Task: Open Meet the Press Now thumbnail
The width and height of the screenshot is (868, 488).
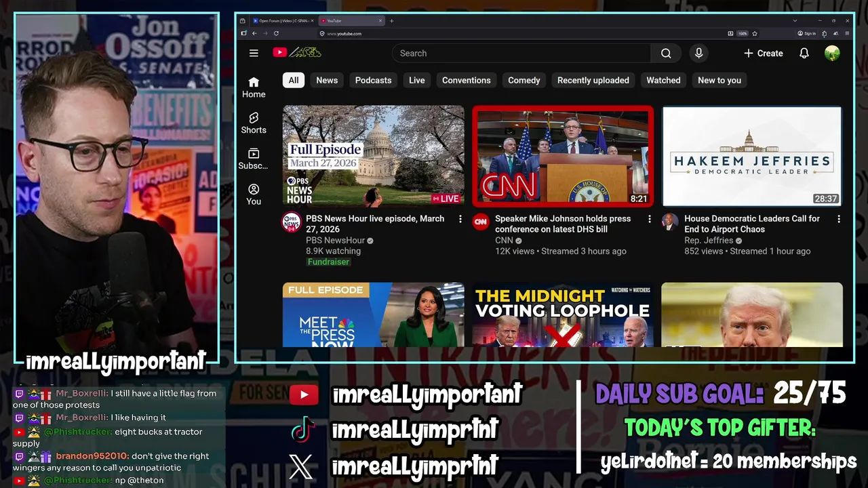Action: click(x=374, y=314)
